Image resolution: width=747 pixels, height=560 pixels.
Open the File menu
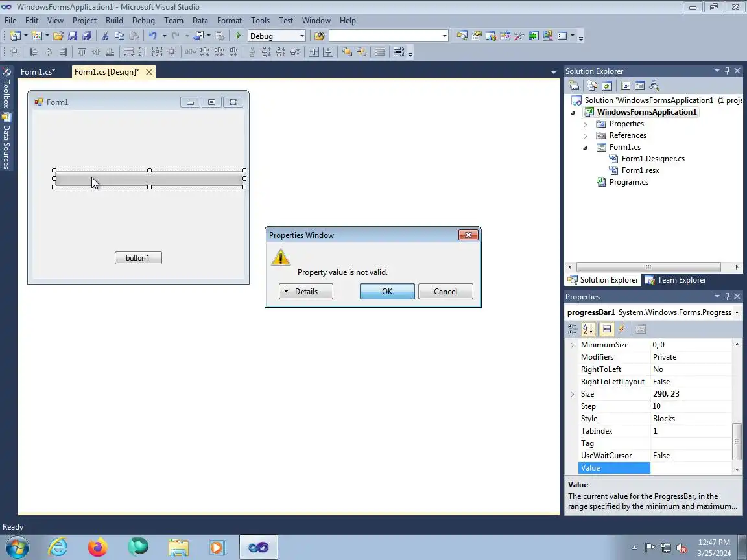[10, 21]
